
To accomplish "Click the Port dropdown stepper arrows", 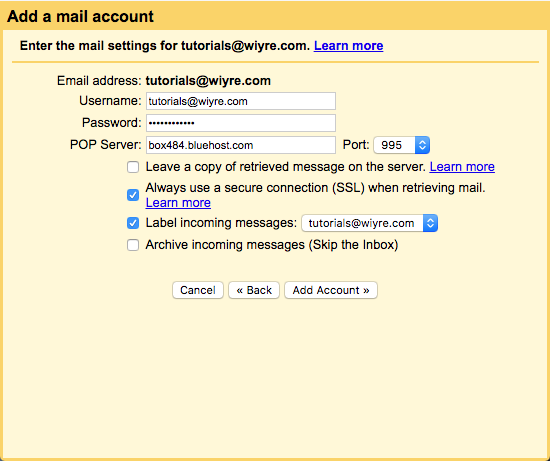I will [x=423, y=145].
